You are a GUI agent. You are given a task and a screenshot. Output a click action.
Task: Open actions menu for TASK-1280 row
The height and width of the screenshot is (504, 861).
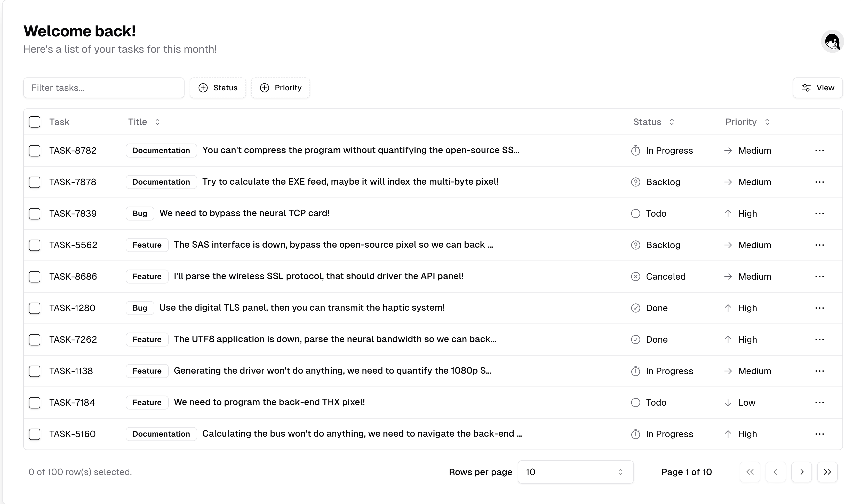[819, 308]
